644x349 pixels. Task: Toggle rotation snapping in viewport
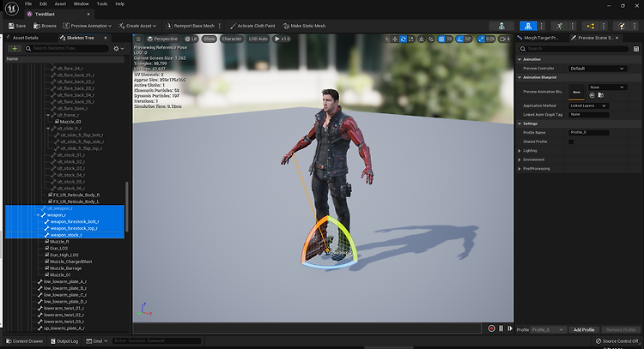pyautogui.click(x=460, y=39)
